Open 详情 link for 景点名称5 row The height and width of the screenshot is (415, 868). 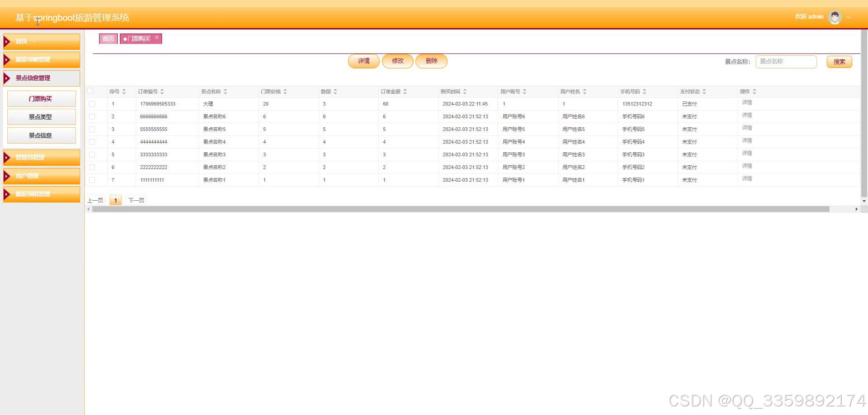pos(747,128)
